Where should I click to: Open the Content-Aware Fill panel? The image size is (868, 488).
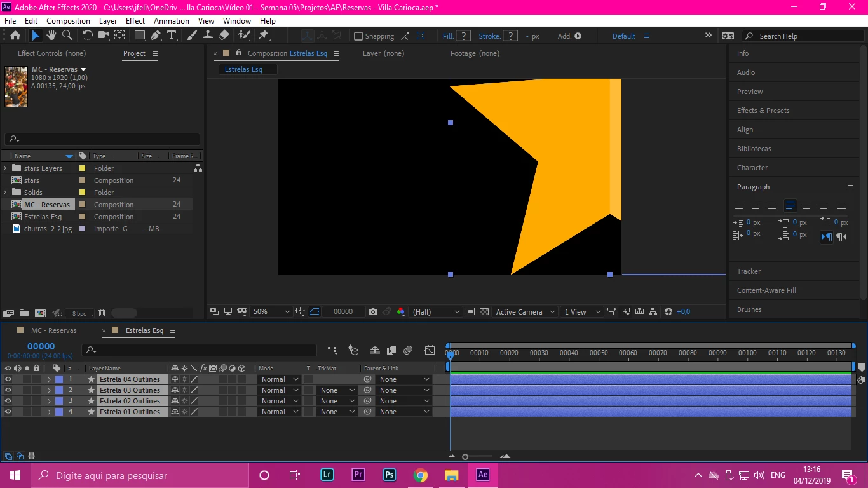(x=766, y=290)
